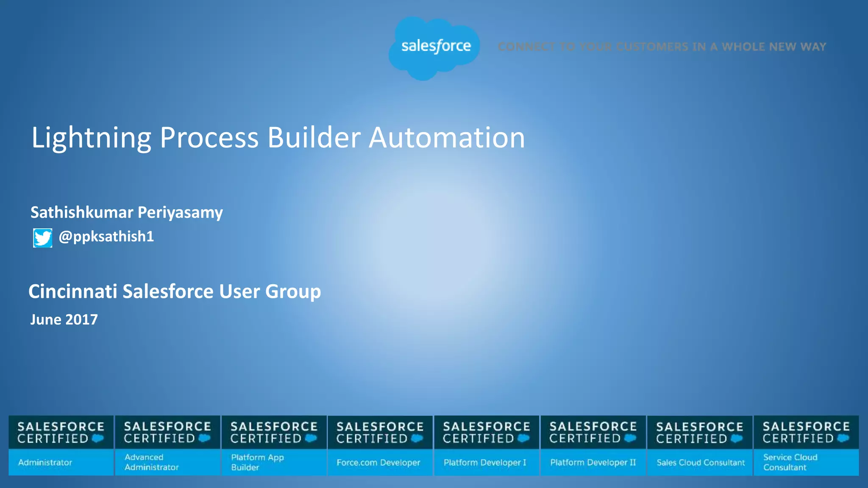Click the Lightning Process Builder Automation title
This screenshot has height=488, width=868.
click(x=278, y=138)
